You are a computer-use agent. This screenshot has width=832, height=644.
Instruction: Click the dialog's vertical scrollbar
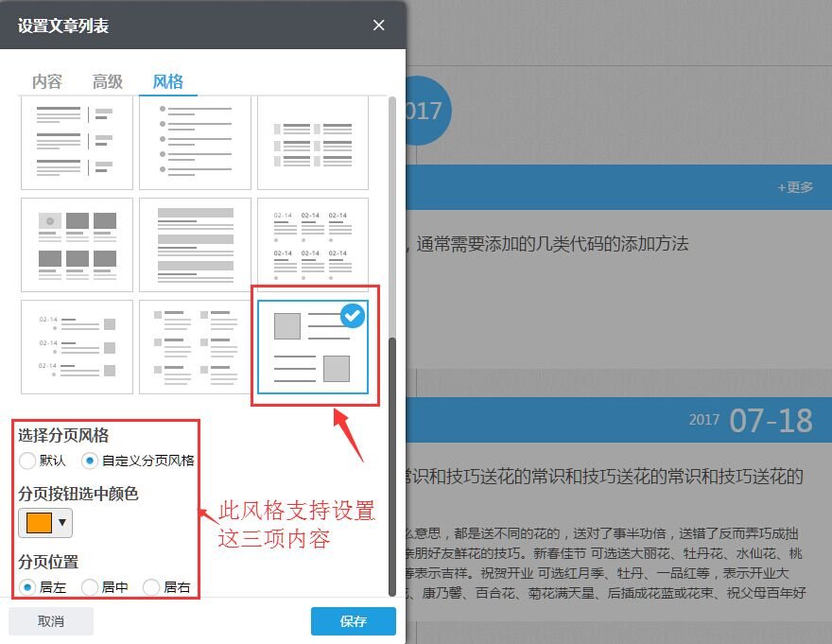(392, 463)
